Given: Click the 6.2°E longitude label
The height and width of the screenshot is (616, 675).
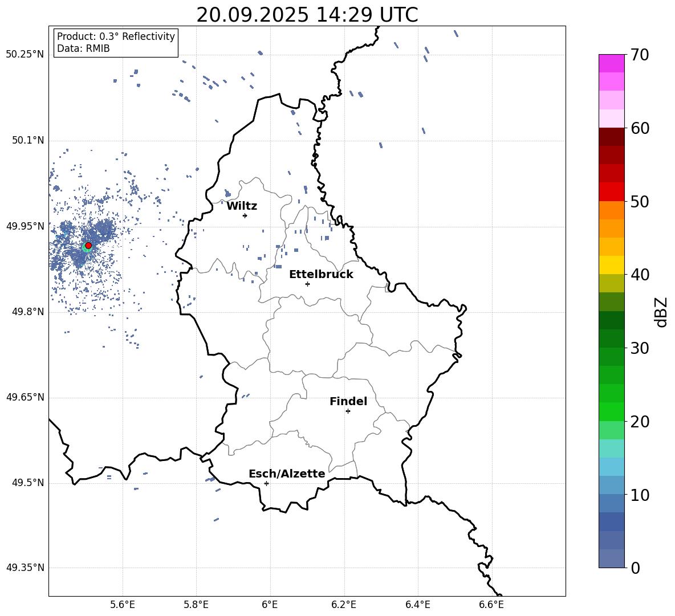Looking at the screenshot, I should 344,605.
